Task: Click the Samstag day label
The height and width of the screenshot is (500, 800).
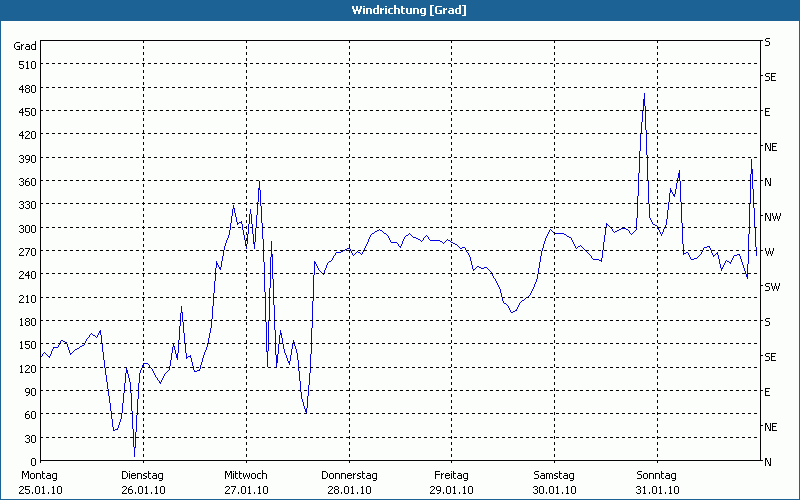Action: point(554,475)
